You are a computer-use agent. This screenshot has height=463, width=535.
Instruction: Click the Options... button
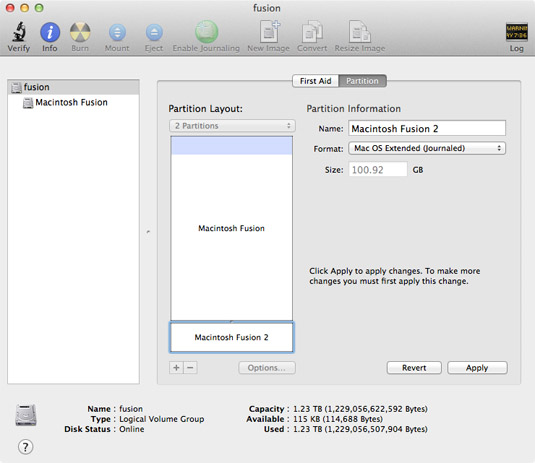[267, 368]
